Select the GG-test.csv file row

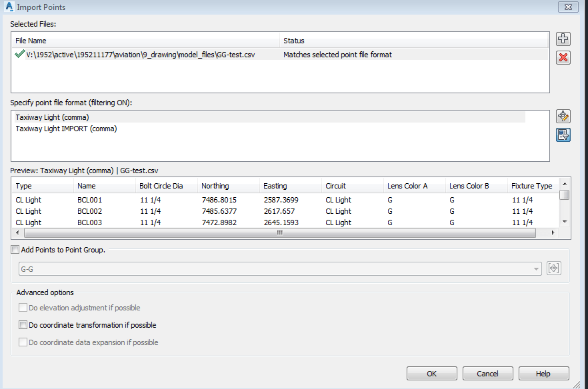tap(133, 54)
